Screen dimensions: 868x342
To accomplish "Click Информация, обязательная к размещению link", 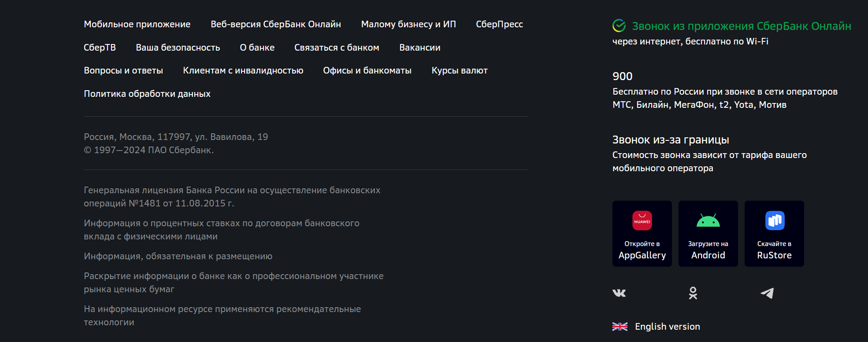I will [178, 256].
